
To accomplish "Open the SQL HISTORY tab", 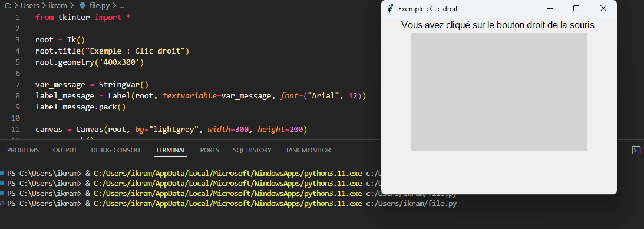I will point(252,150).
